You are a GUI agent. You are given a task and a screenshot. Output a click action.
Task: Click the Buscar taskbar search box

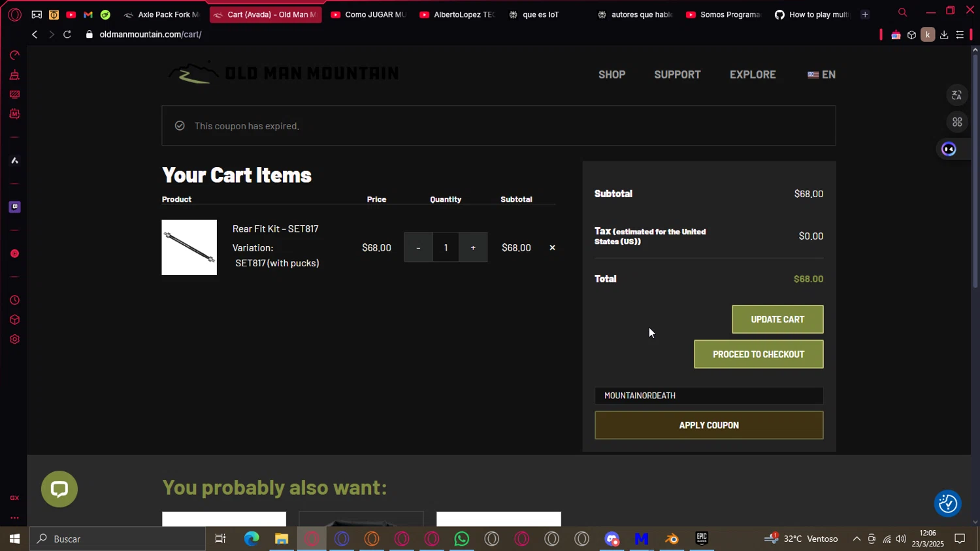coord(118,539)
